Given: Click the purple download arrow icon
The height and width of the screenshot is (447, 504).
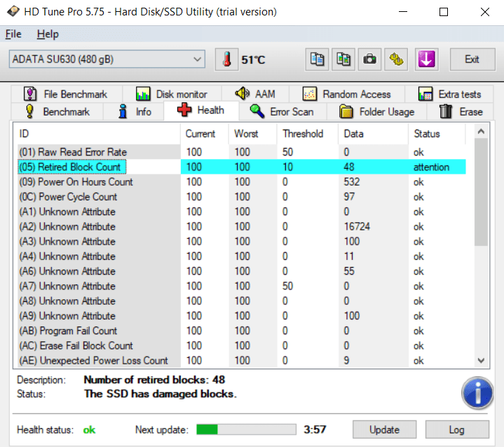Looking at the screenshot, I should pos(426,60).
